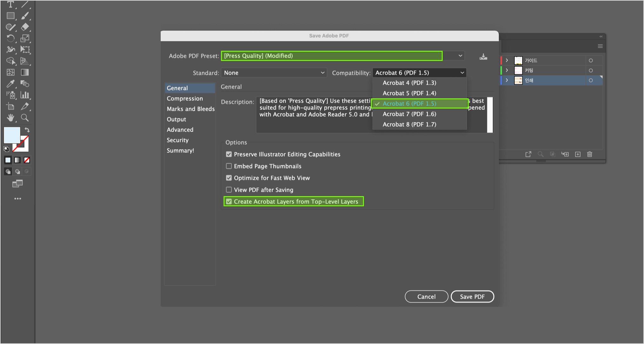Screen dimensions: 644x344
Task: Open the Standard dropdown set to None
Action: coord(274,73)
